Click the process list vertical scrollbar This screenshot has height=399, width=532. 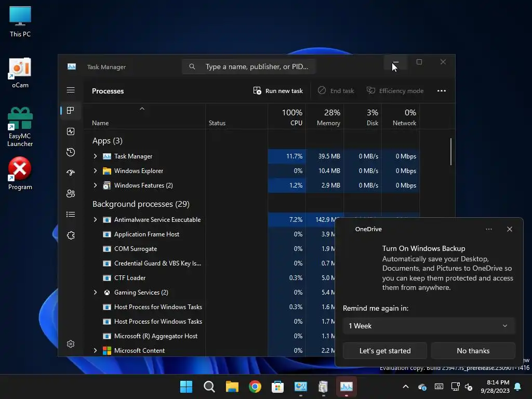click(450, 152)
